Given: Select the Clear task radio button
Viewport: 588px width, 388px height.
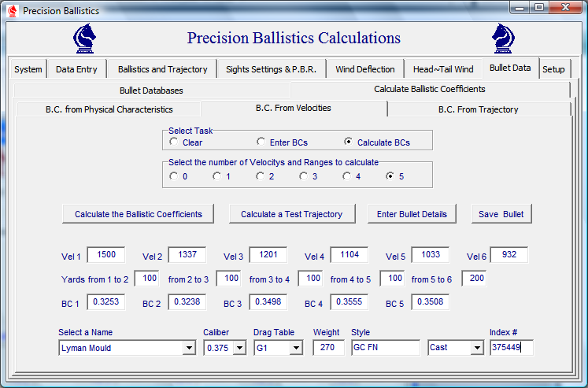Looking at the screenshot, I should (173, 142).
